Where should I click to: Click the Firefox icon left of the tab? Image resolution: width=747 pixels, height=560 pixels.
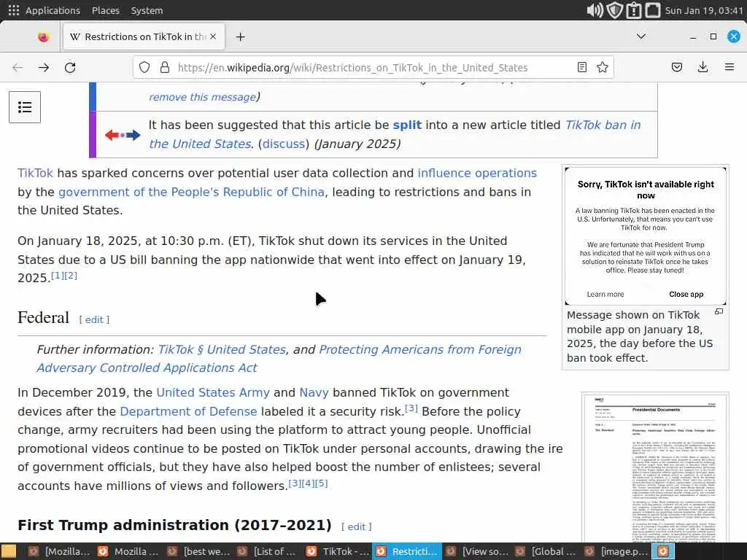pyautogui.click(x=43, y=36)
